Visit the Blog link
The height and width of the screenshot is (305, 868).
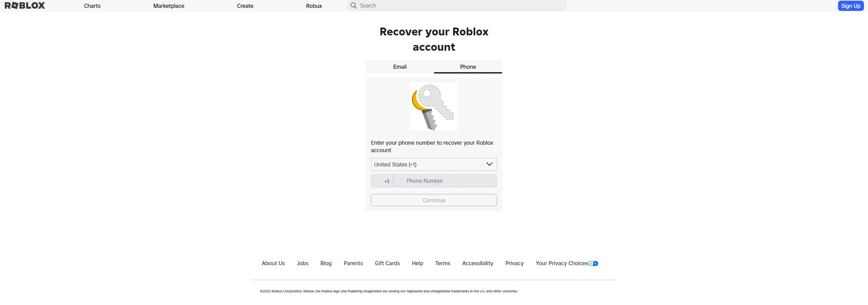pyautogui.click(x=326, y=263)
